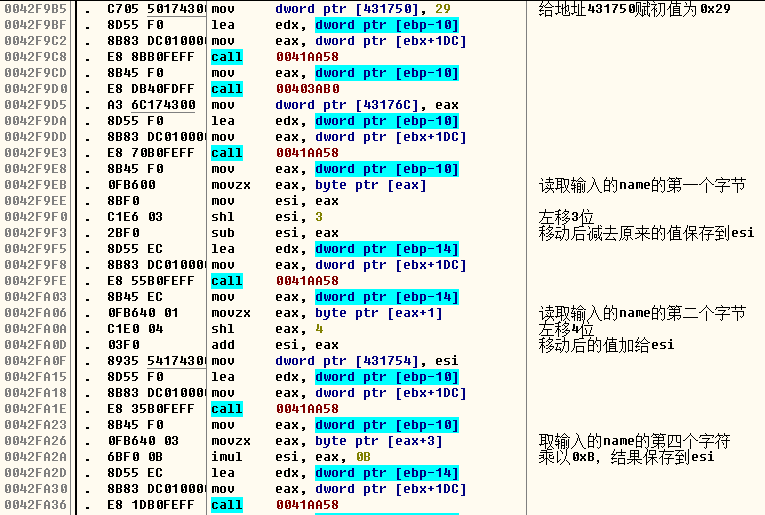Select the call at address 0042F9C8
This screenshot has width=765, height=515.
pos(227,57)
